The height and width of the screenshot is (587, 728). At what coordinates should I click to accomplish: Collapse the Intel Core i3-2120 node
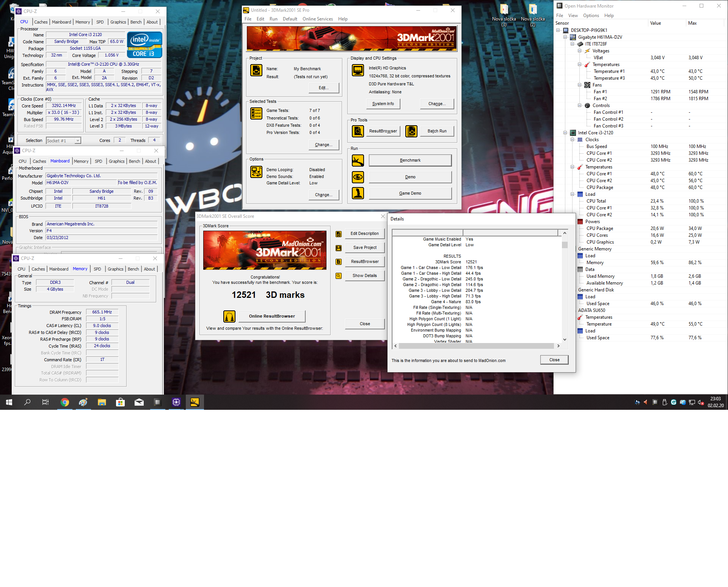coord(565,133)
